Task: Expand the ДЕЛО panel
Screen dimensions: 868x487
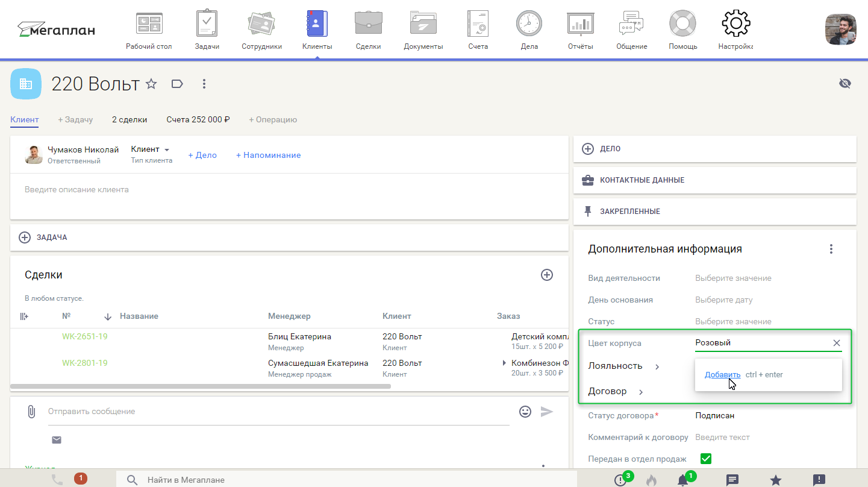Action: click(714, 149)
